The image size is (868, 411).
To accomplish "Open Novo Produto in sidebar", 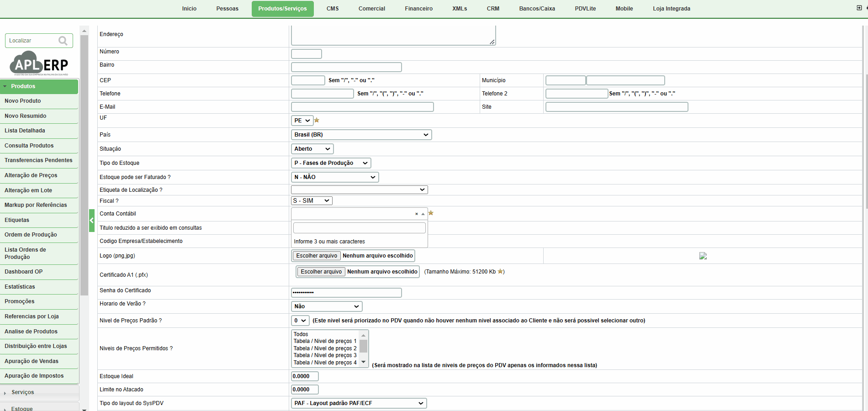I will pos(39,101).
